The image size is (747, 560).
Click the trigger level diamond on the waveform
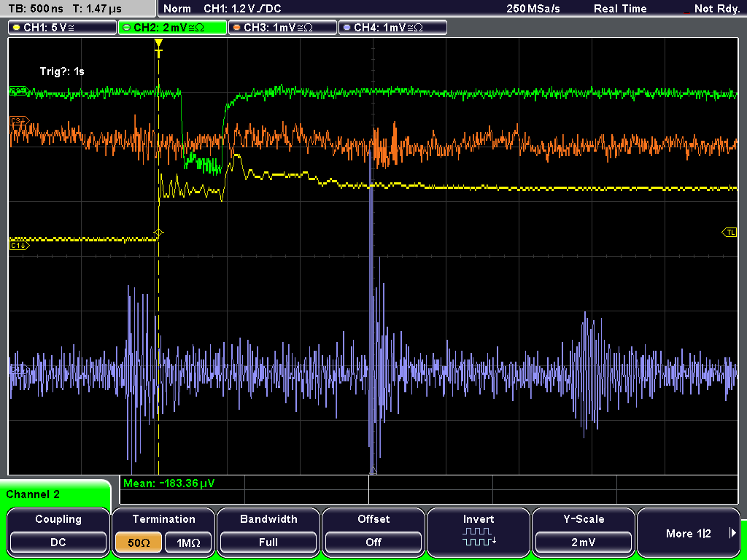[158, 233]
